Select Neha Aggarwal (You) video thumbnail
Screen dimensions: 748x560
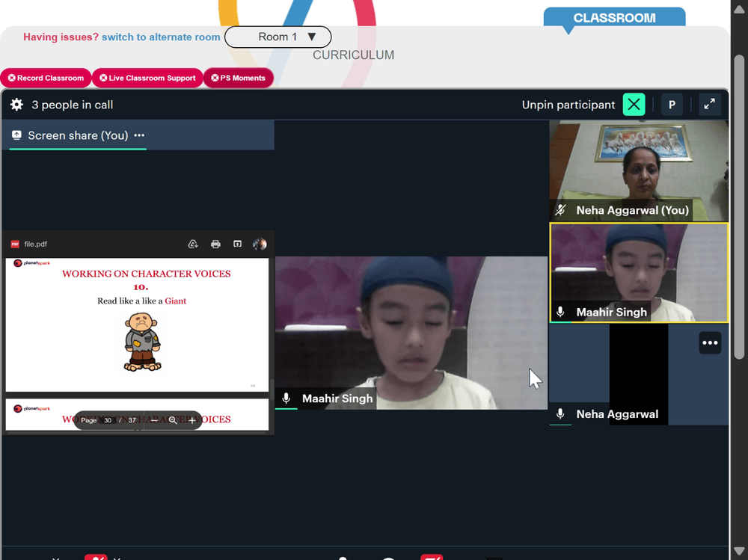[x=639, y=170]
